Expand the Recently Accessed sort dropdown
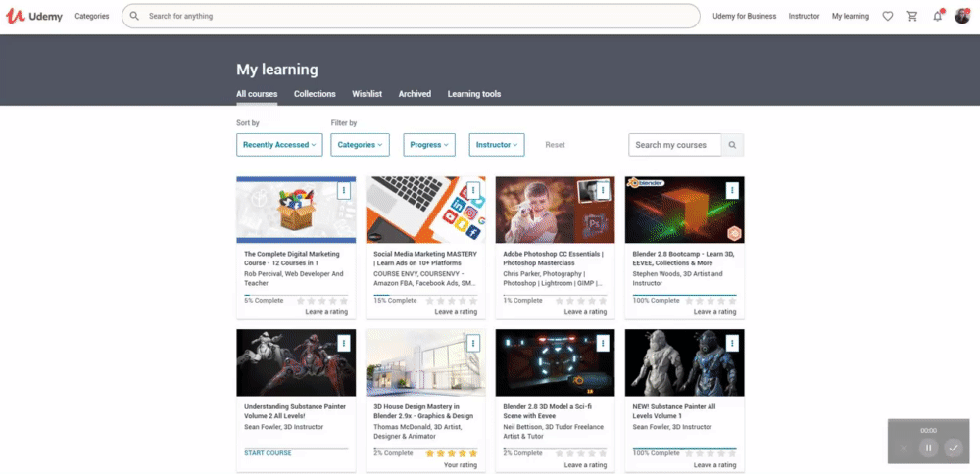 (x=279, y=145)
